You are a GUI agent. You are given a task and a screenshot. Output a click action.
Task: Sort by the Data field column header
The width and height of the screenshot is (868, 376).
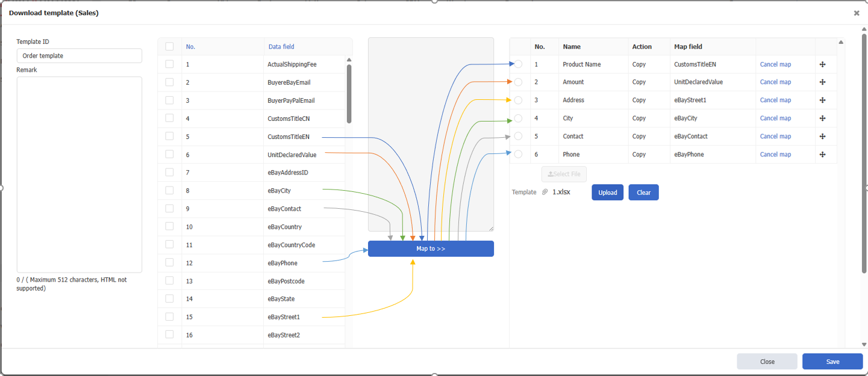pos(281,46)
